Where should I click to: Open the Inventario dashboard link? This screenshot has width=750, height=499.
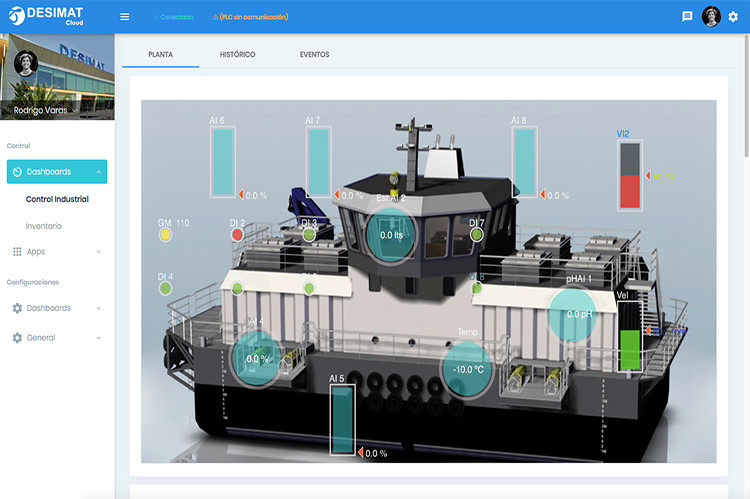pos(44,226)
